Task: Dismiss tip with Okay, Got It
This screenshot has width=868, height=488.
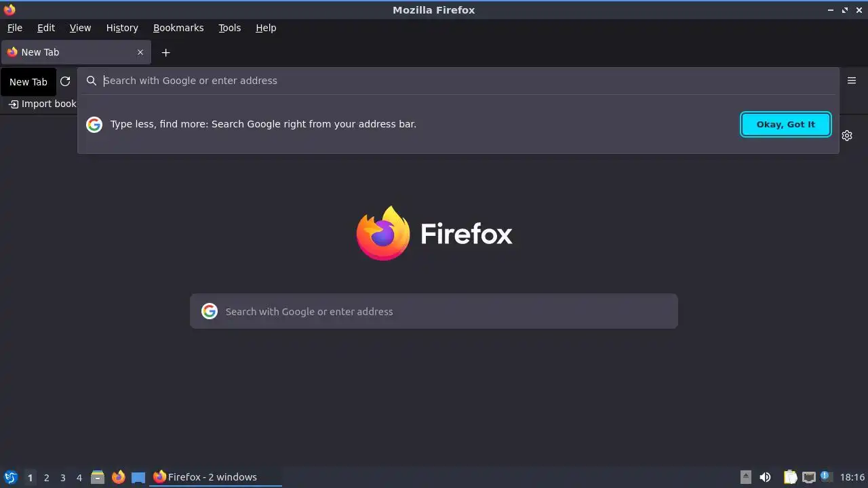Action: (786, 124)
